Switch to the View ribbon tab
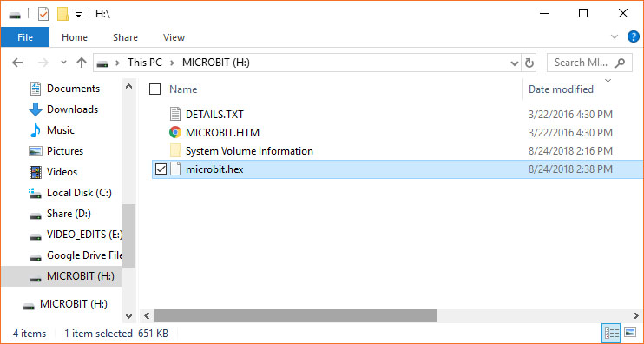 [174, 37]
